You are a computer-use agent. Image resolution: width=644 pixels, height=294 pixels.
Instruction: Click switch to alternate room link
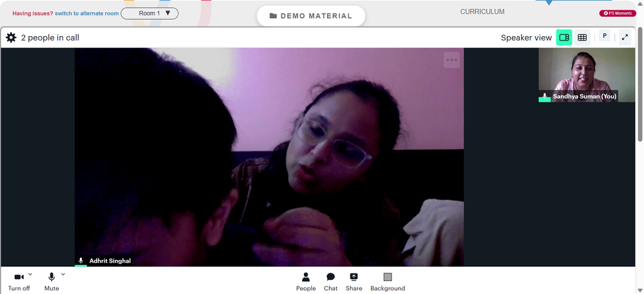point(87,14)
